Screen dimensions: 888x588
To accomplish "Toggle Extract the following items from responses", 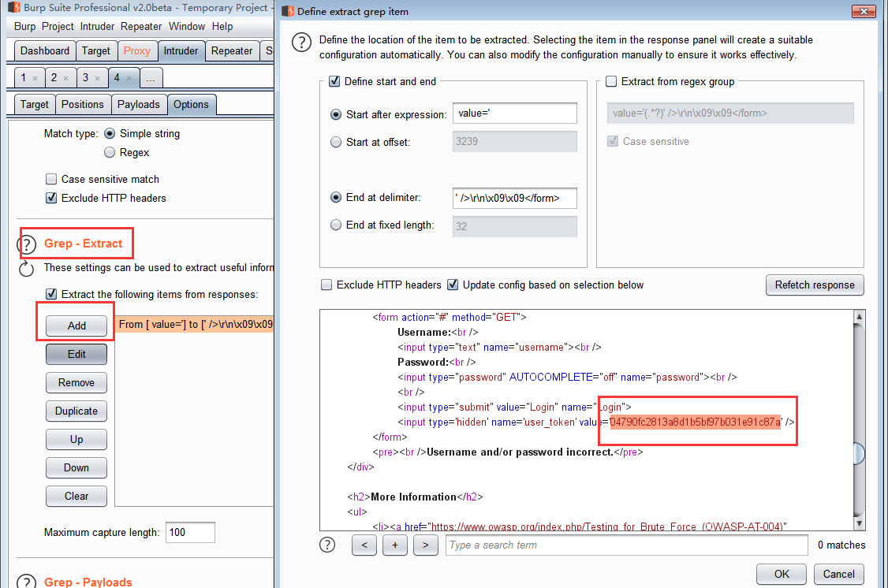I will [x=51, y=294].
